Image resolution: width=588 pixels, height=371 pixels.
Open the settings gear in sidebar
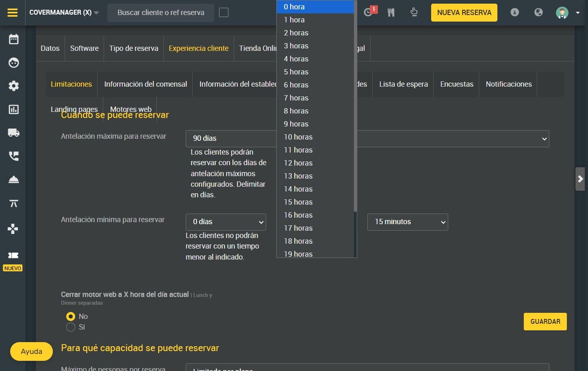click(x=13, y=86)
